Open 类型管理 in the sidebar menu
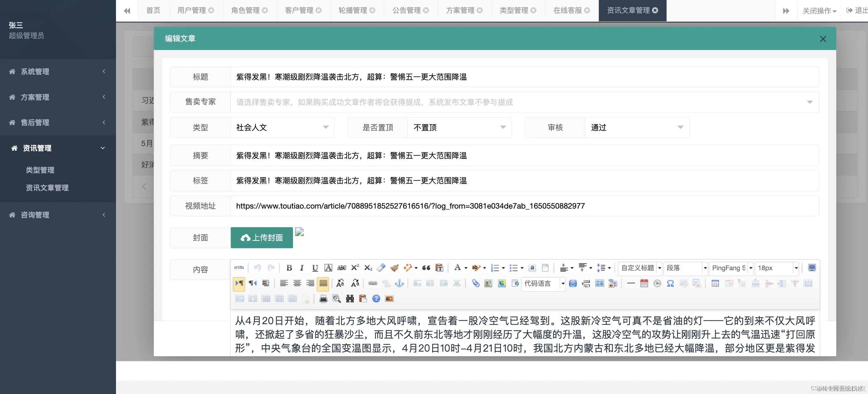Viewport: 868px width, 394px height. tap(40, 170)
